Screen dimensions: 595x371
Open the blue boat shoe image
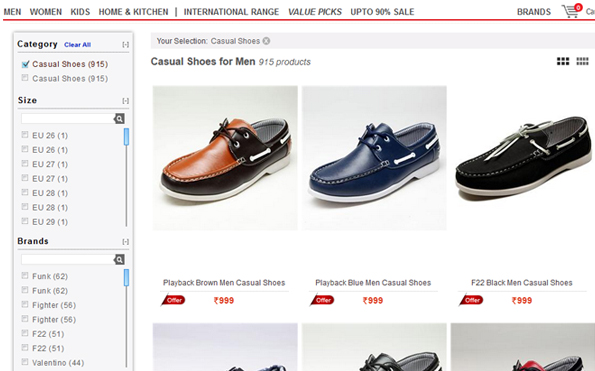374,158
